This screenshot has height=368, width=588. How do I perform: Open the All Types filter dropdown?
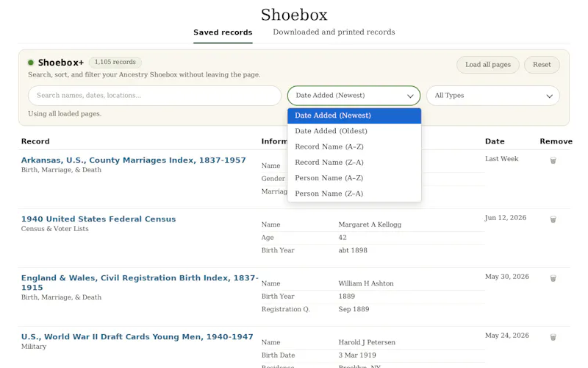click(x=492, y=96)
